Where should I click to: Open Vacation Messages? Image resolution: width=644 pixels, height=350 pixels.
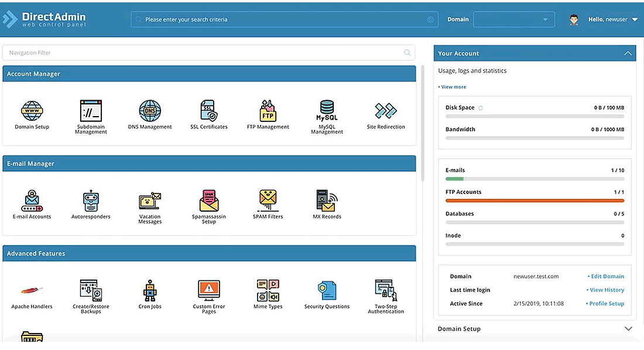(150, 207)
